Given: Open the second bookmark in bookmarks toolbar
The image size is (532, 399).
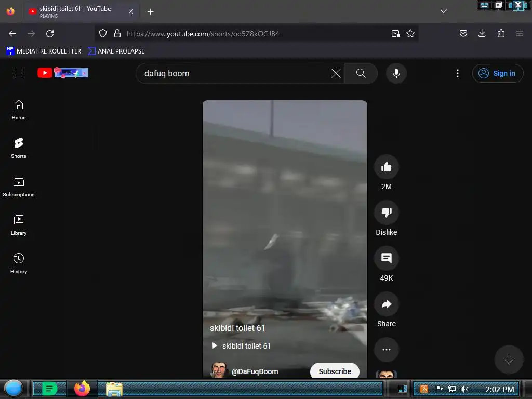Looking at the screenshot, I should (116, 51).
